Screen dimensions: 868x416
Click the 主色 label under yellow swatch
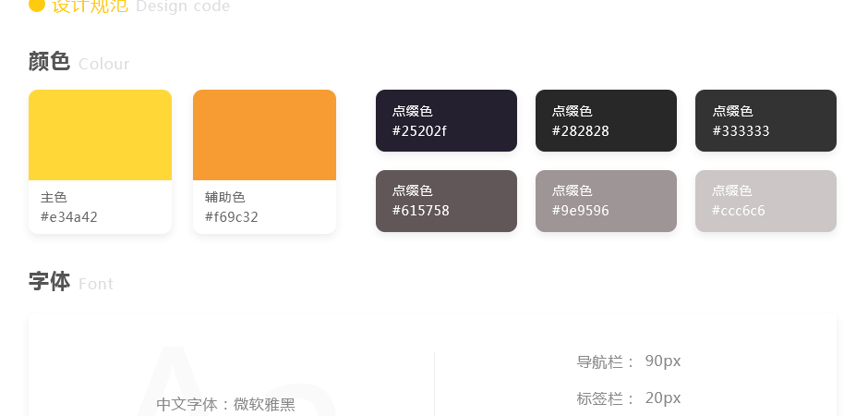point(54,197)
